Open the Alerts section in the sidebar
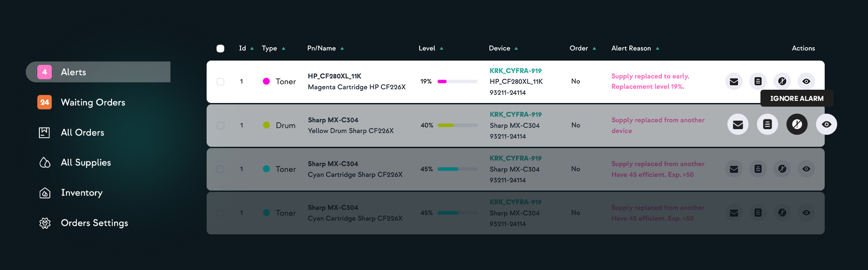The width and height of the screenshot is (868, 270). (98, 72)
